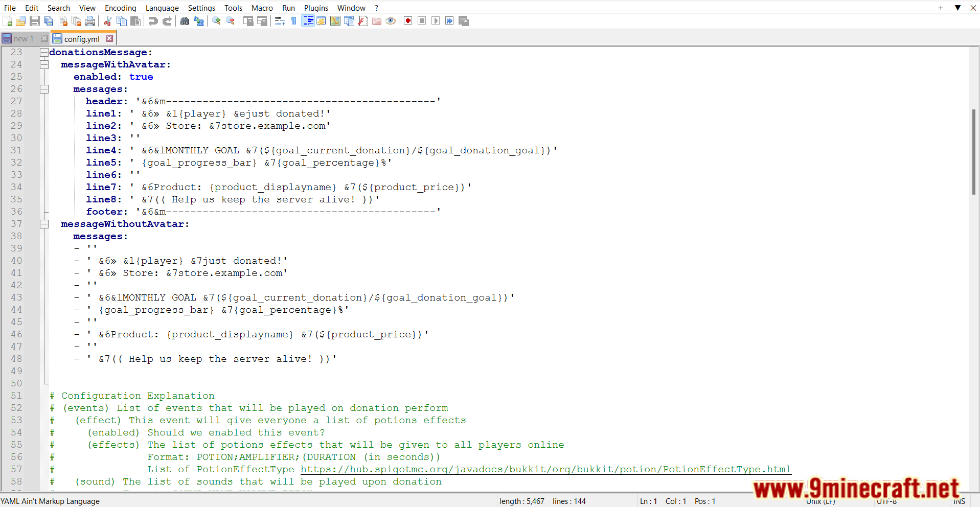This screenshot has width=980, height=507.
Task: Open the PotionEffectType javadocs link
Action: tap(545, 469)
